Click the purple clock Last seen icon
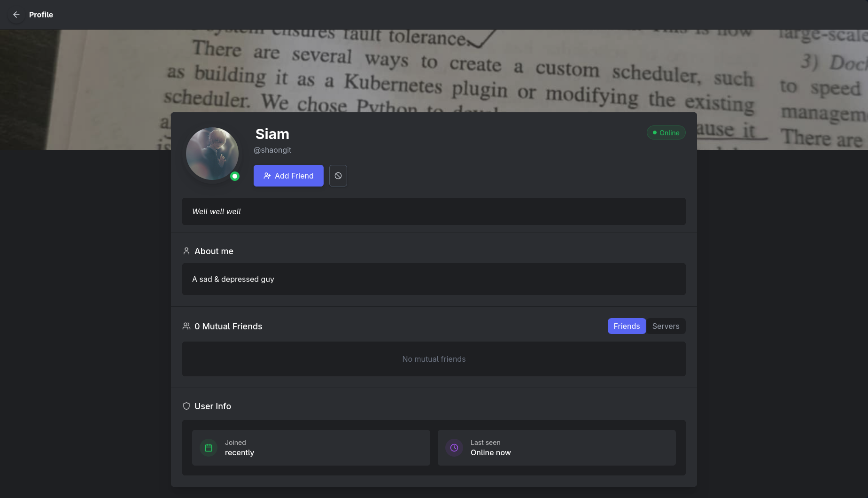 [454, 448]
